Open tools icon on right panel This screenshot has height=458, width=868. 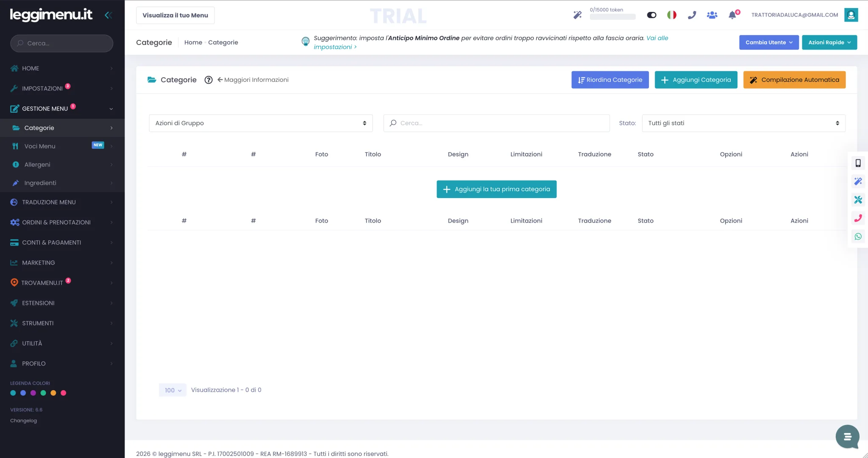pyautogui.click(x=858, y=200)
